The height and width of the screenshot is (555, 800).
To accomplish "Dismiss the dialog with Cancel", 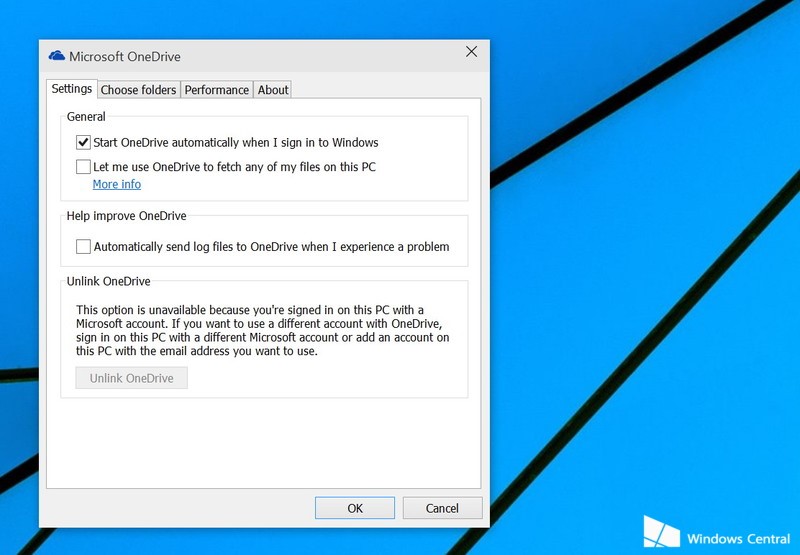I will (442, 508).
